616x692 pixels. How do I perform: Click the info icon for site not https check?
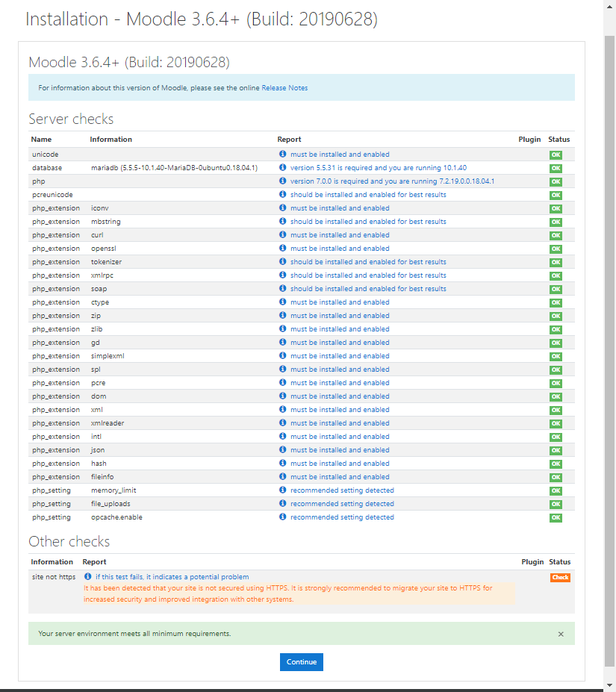pos(88,576)
